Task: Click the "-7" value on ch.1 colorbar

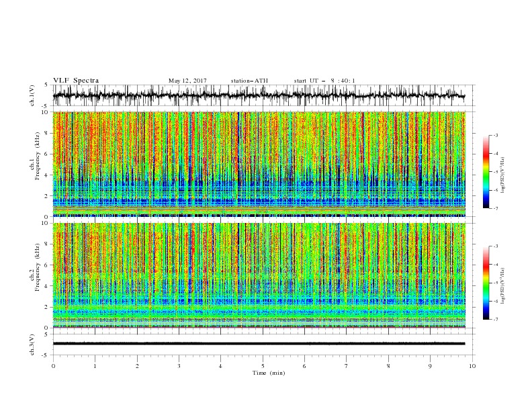Action: coord(495,208)
